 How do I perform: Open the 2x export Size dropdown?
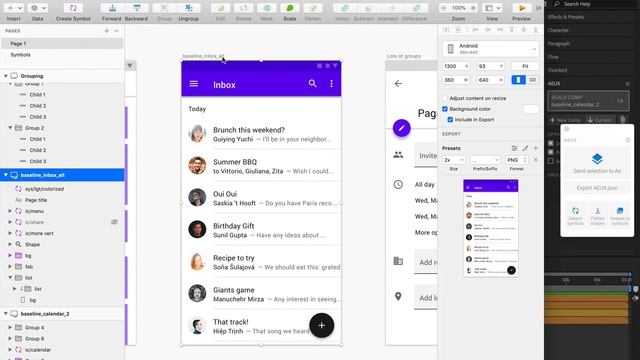[453, 160]
